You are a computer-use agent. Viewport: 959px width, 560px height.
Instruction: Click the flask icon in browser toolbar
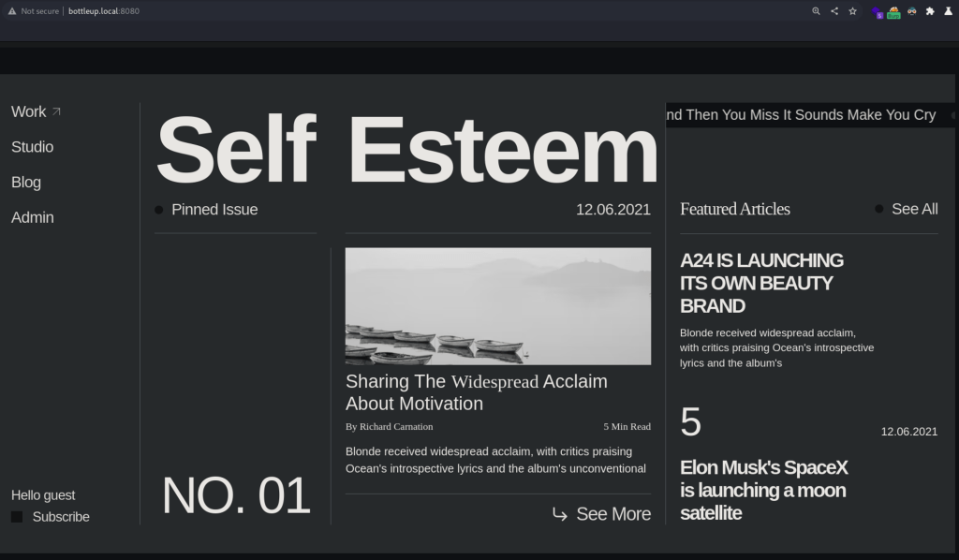point(947,11)
